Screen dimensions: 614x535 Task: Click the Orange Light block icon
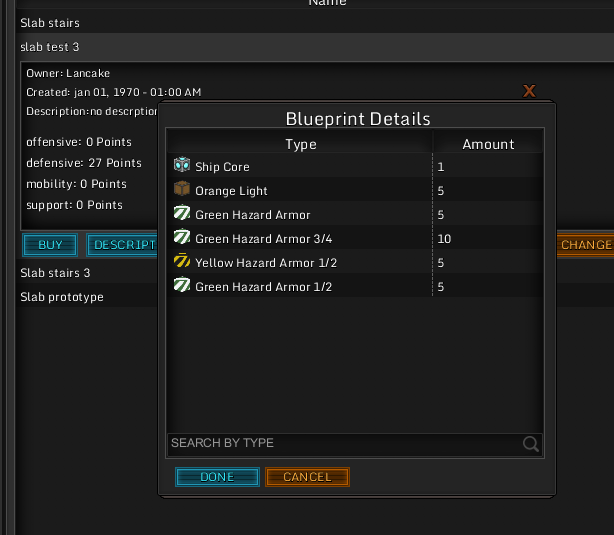pyautogui.click(x=181, y=190)
